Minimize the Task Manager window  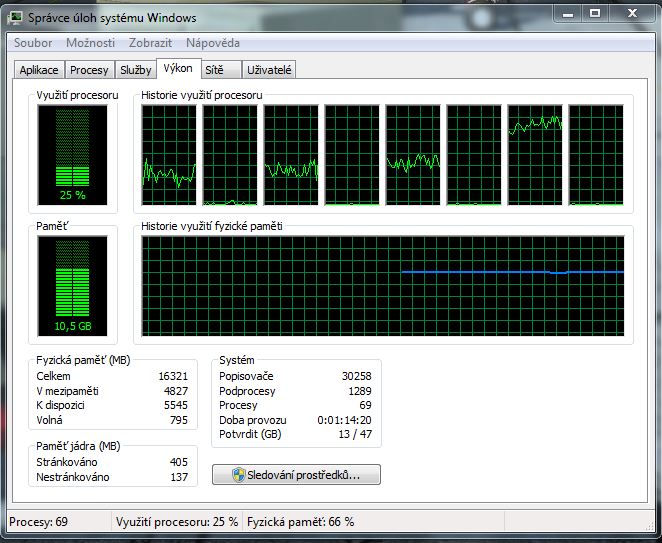click(x=568, y=14)
